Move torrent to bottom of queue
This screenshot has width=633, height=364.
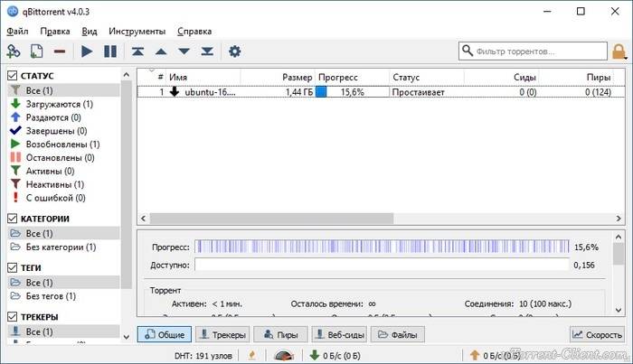coord(207,51)
